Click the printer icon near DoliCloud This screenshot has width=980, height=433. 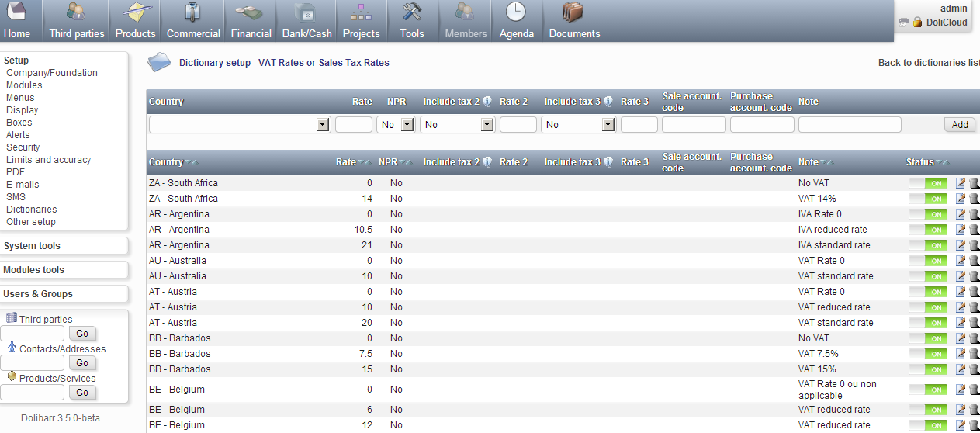903,23
